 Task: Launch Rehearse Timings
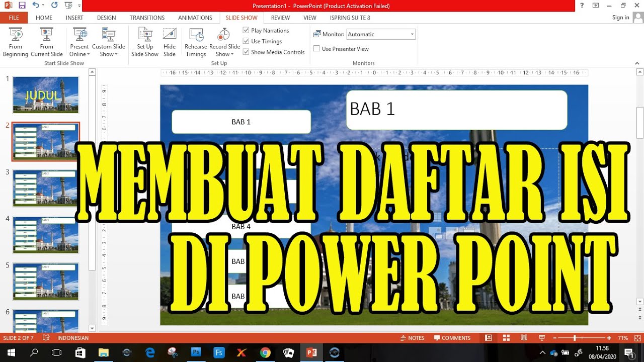[x=196, y=42]
